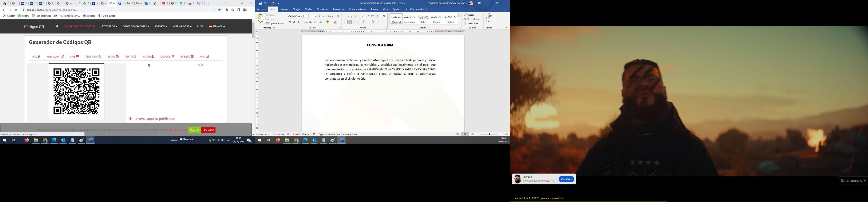Toggle superscript formatting in Word
Screen dimensions: 868x202
coord(315,22)
